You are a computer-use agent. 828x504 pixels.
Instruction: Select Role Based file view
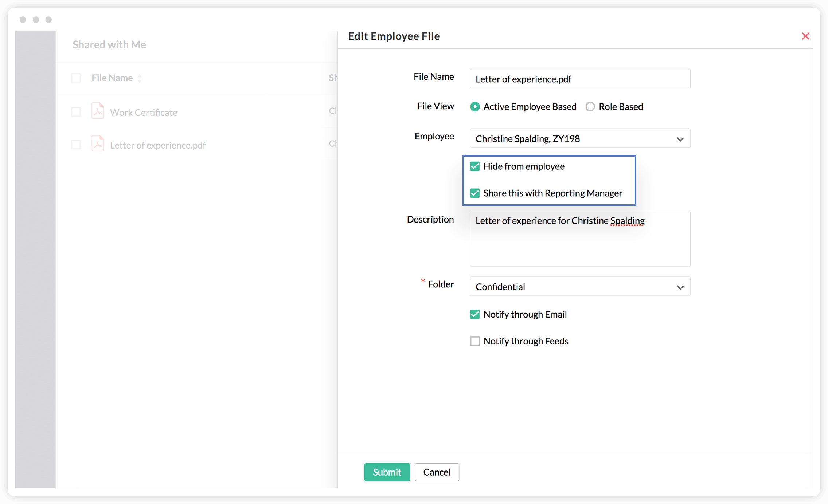pyautogui.click(x=590, y=107)
